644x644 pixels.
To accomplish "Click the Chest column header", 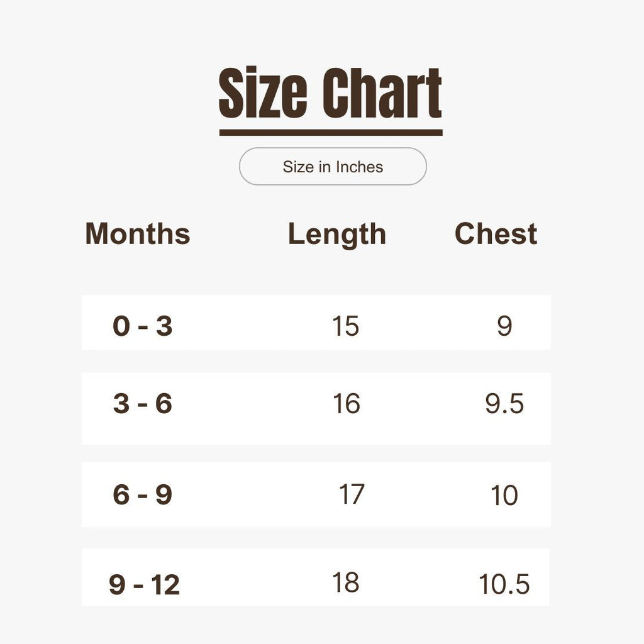I will point(496,234).
